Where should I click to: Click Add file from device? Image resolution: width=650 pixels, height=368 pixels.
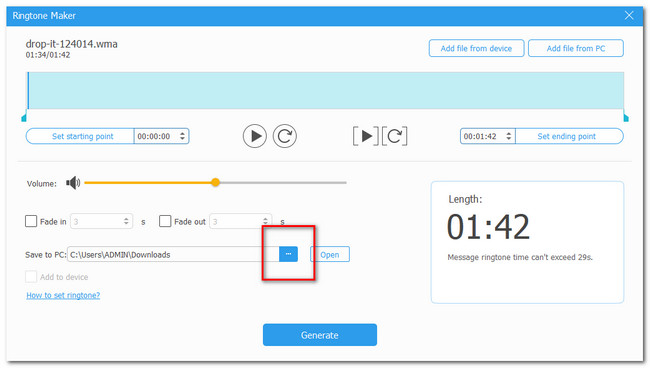[476, 48]
